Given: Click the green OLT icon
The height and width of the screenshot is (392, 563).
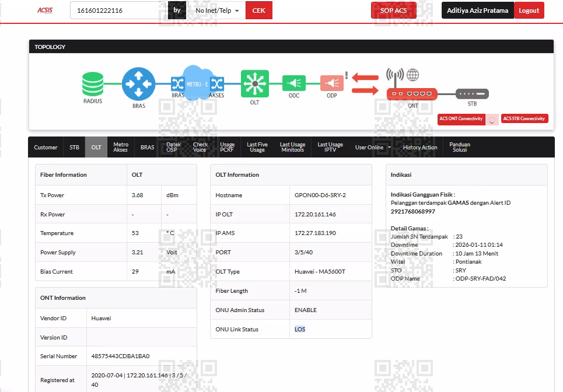Looking at the screenshot, I should click(x=254, y=83).
